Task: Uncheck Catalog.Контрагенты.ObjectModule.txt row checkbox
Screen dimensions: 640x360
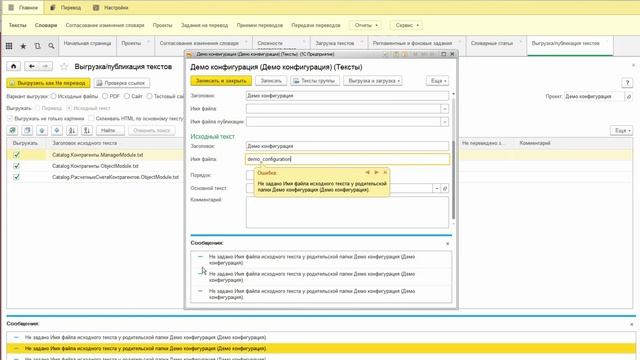Action: point(16,166)
